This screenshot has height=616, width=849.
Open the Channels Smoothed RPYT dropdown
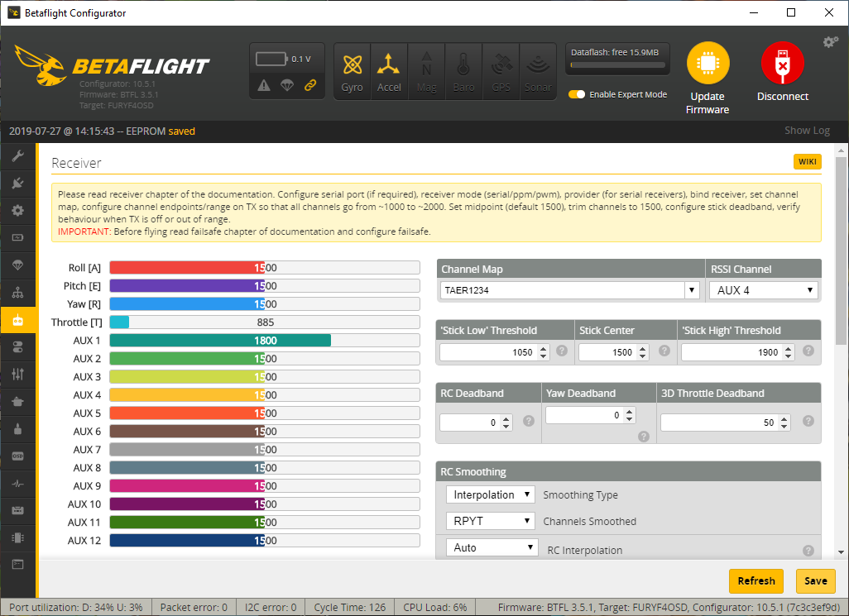click(x=491, y=521)
